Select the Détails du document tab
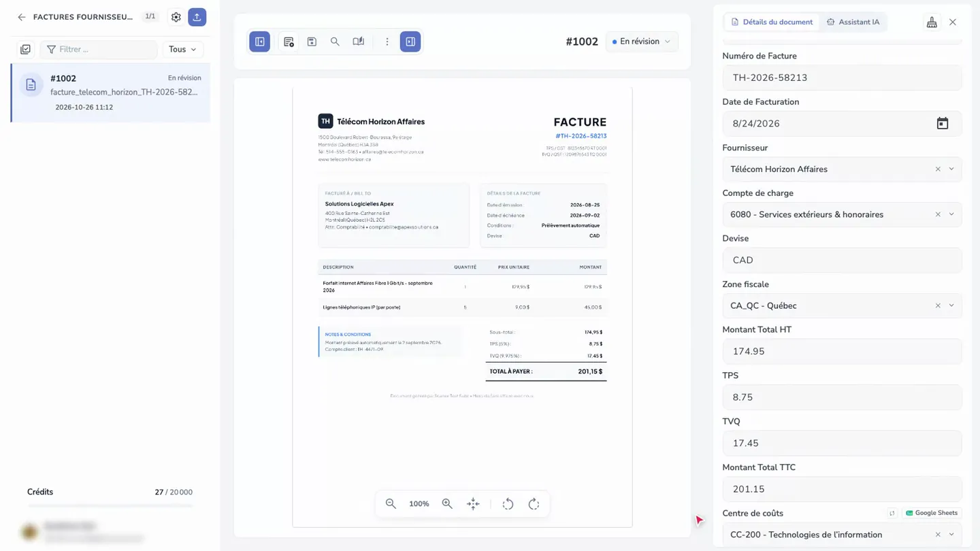 pos(772,22)
